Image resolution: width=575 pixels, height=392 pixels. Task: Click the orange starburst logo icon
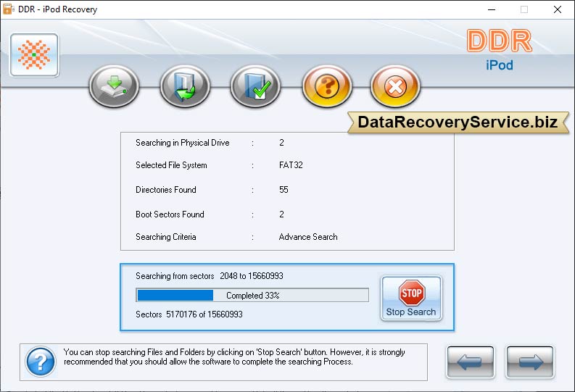click(35, 55)
